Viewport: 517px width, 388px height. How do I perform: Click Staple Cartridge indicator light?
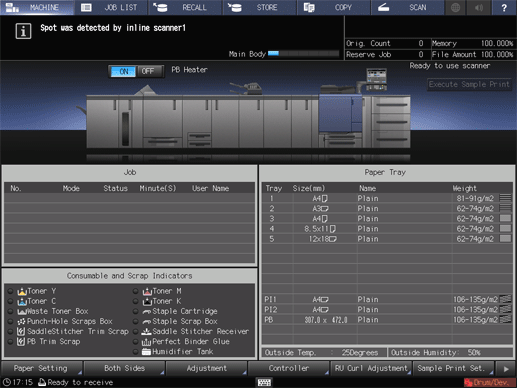pyautogui.click(x=135, y=312)
